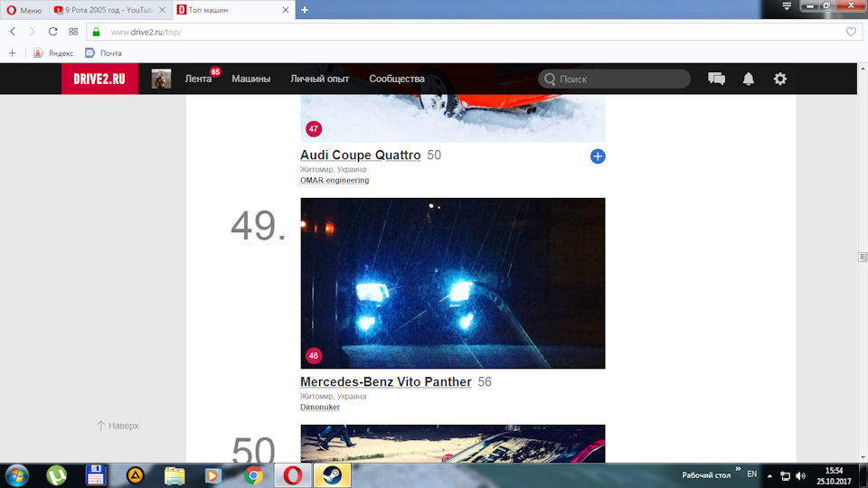This screenshot has height=488, width=868.
Task: Go back to previous page
Action: click(13, 32)
